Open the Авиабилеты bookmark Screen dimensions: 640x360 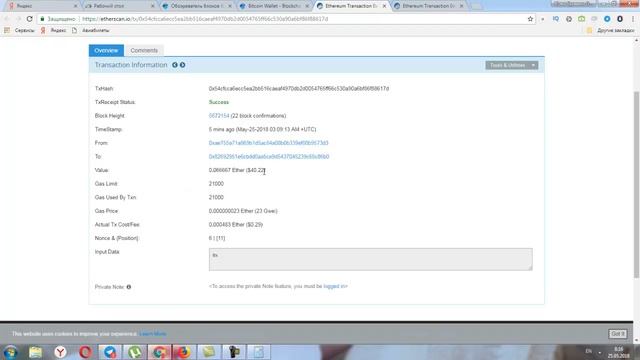[91, 30]
